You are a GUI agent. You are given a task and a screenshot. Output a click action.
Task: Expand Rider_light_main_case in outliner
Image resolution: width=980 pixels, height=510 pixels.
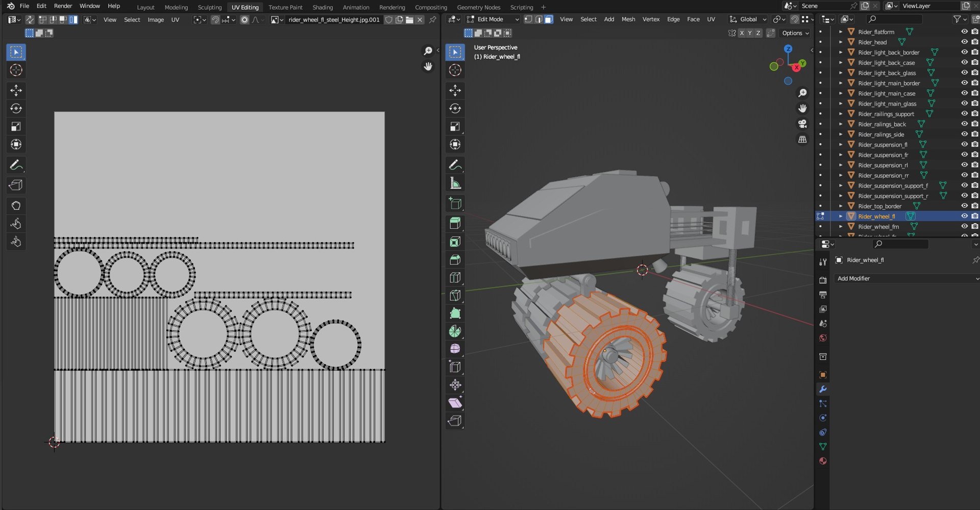click(x=841, y=93)
